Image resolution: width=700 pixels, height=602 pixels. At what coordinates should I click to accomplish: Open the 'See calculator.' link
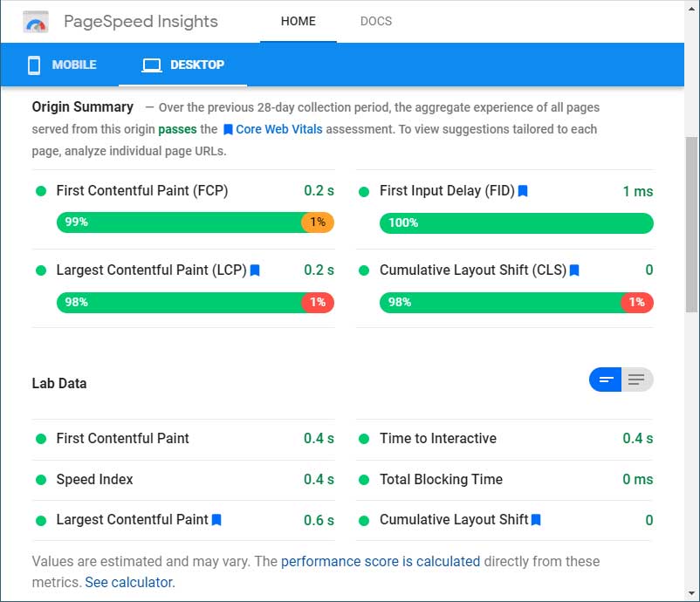130,582
